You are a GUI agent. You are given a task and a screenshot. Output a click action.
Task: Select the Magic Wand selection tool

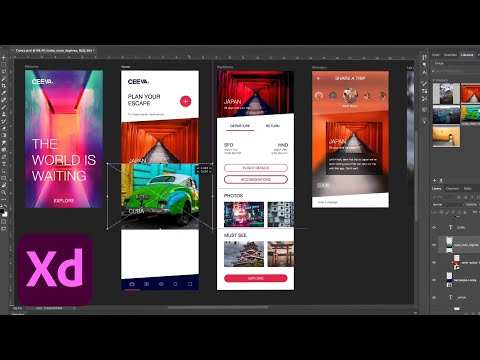point(4,79)
